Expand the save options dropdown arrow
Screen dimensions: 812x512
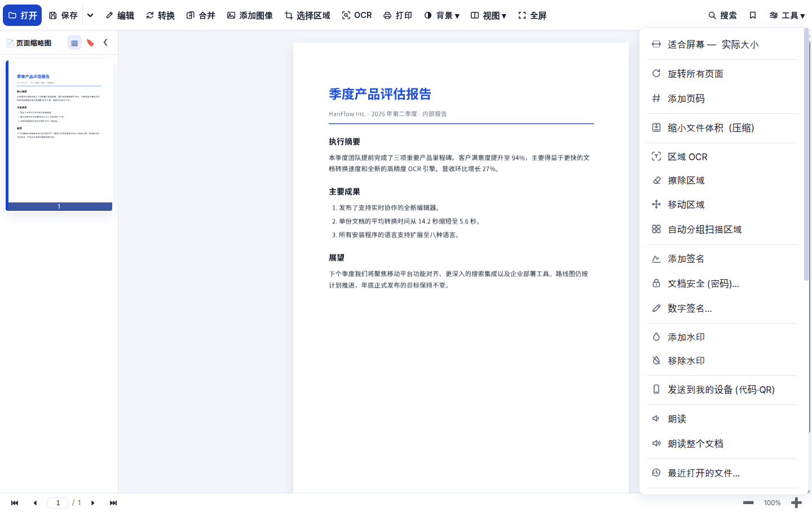[x=90, y=15]
